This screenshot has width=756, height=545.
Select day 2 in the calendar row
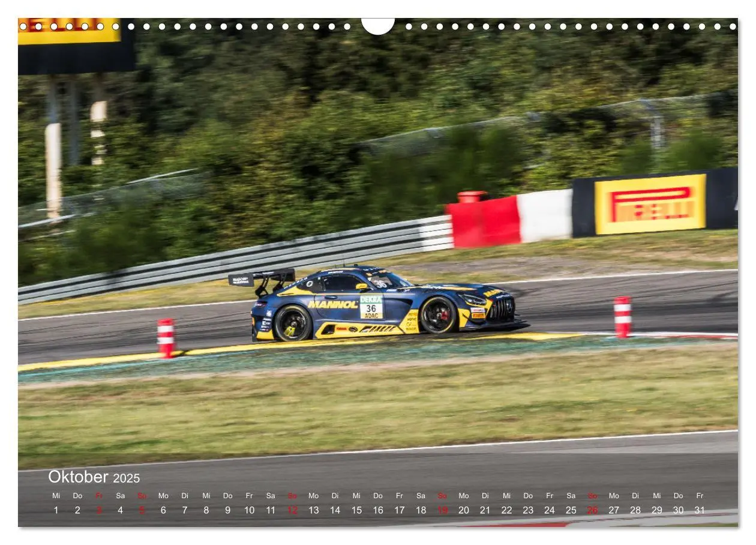pos(77,510)
